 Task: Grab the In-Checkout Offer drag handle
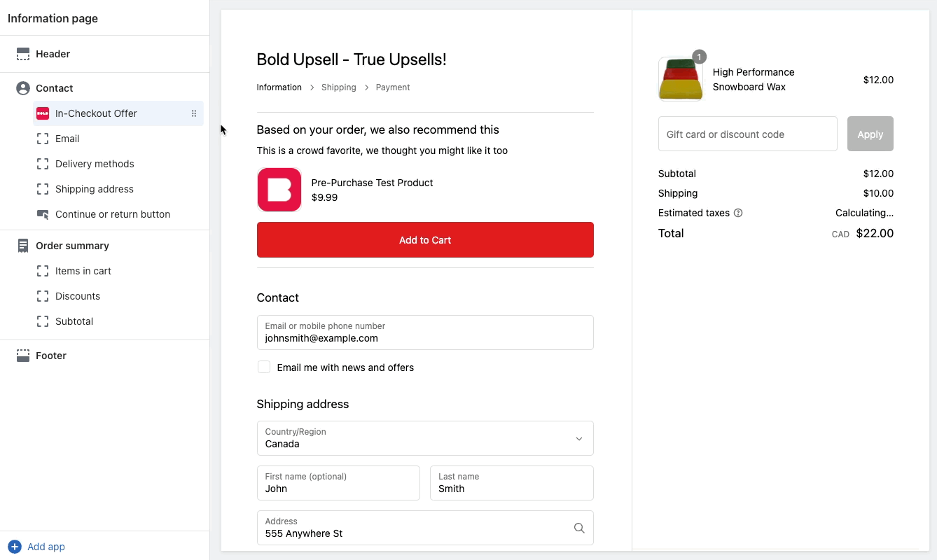pos(194,113)
